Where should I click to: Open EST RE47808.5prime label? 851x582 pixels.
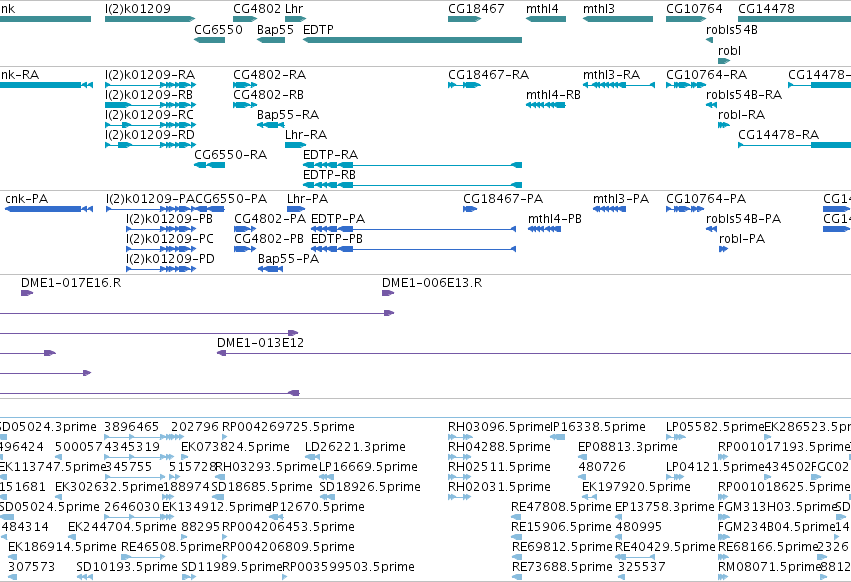coord(561,507)
